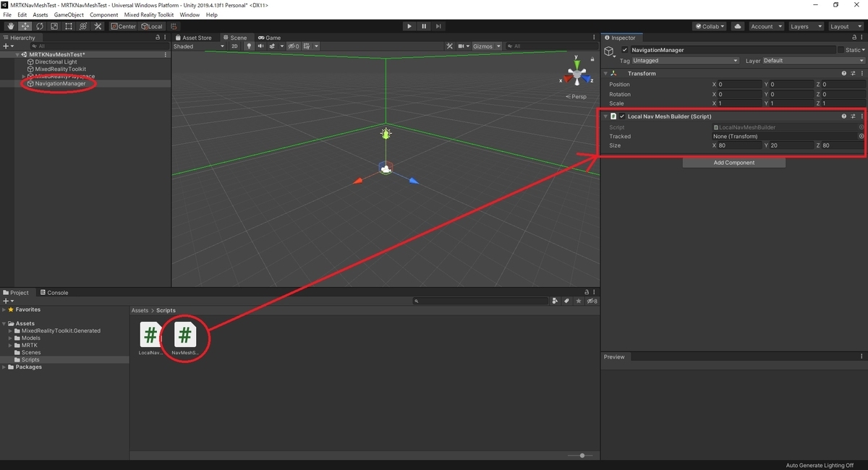Select the Move tool

tap(25, 26)
